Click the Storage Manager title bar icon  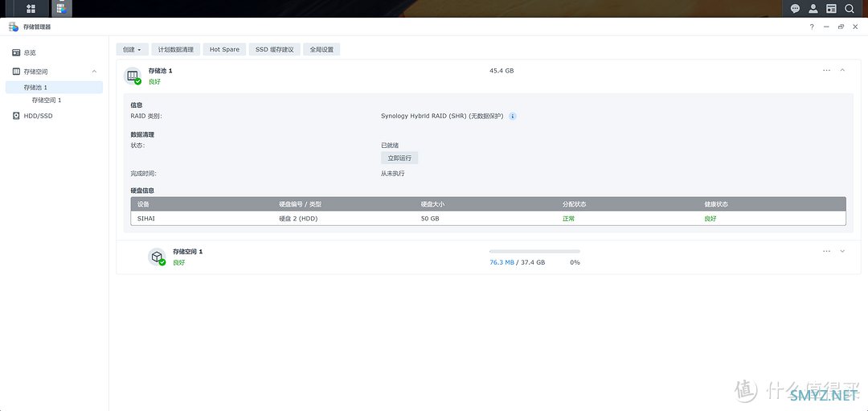click(14, 27)
